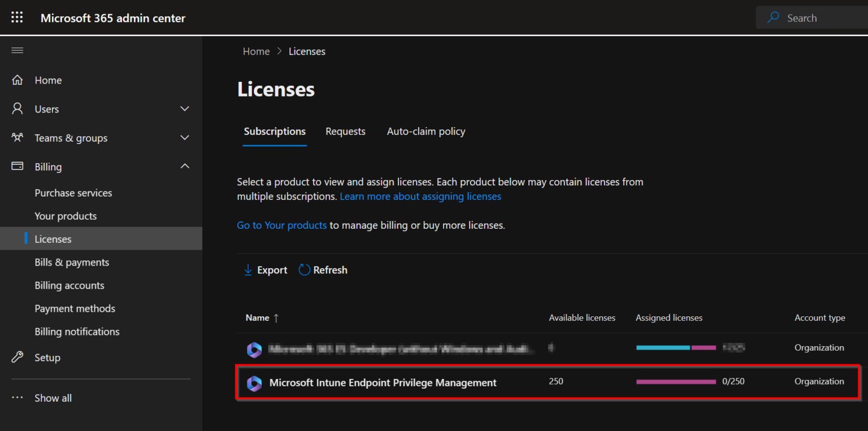Click the Export download icon
The image size is (868, 431).
(248, 269)
